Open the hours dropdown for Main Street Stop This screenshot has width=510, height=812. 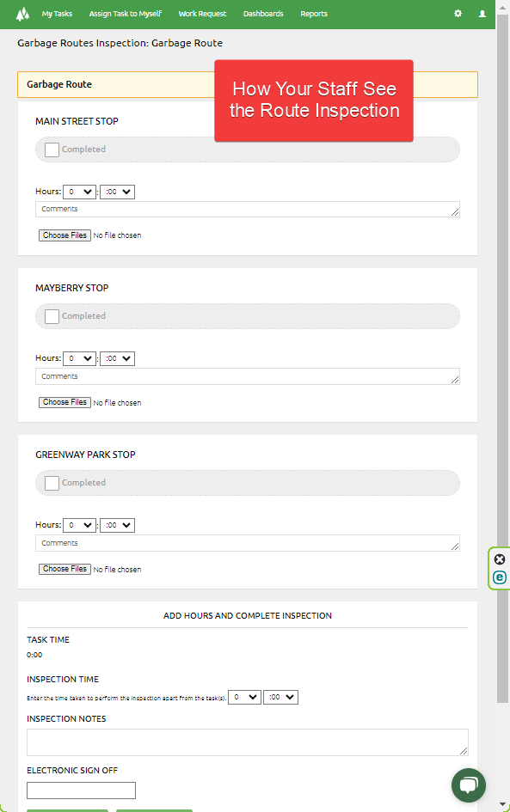coord(79,191)
